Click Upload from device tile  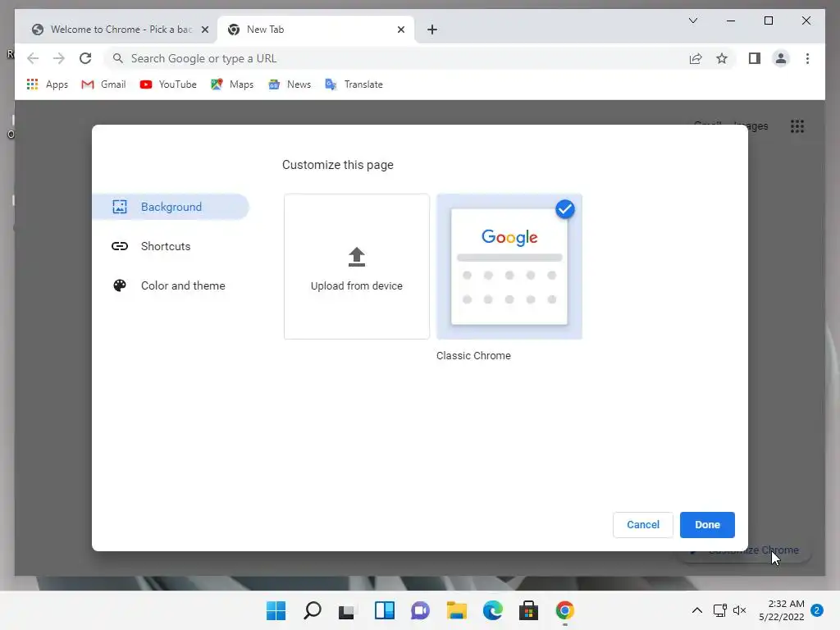[x=357, y=267]
